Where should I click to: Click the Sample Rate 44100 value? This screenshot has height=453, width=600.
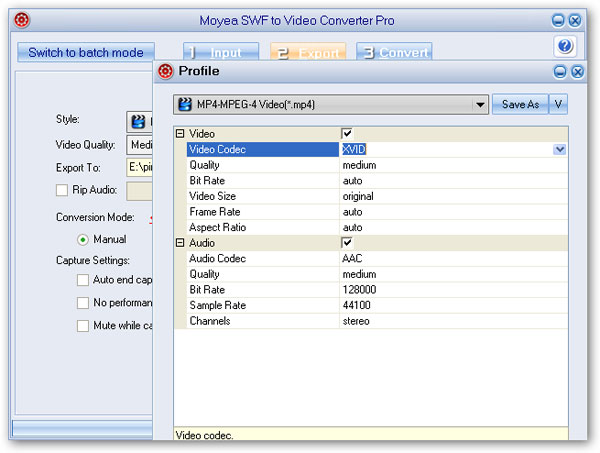tap(357, 305)
